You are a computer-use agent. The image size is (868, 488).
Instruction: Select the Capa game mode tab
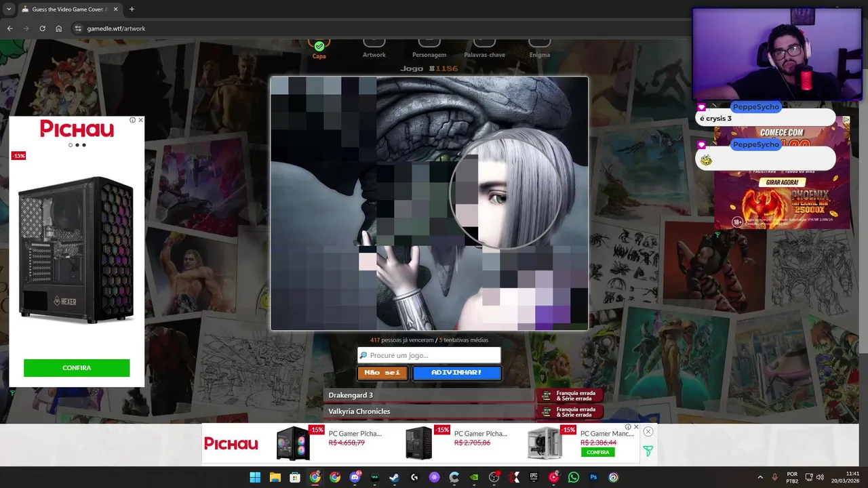[319, 49]
